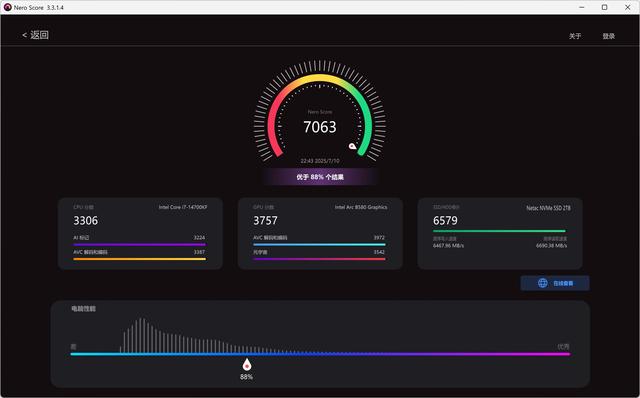The height and width of the screenshot is (398, 640).
Task: Open the 关于 (About) menu item
Action: coord(575,36)
